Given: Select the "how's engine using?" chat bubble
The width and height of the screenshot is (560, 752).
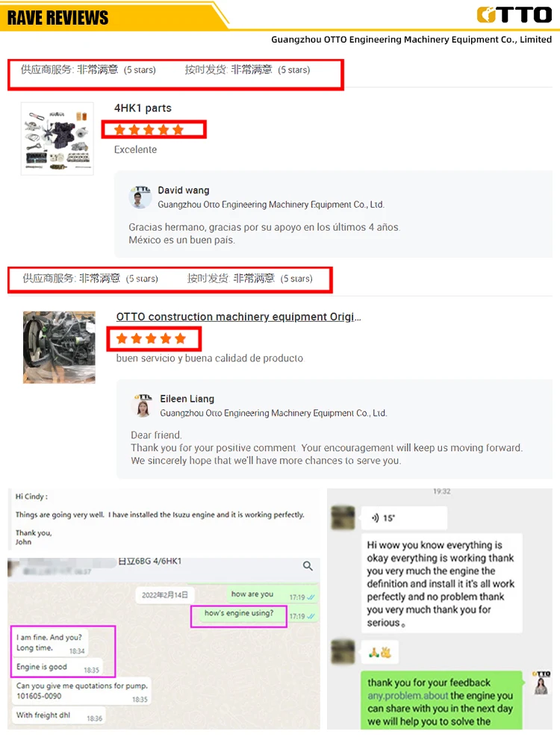Looking at the screenshot, I should (239, 613).
